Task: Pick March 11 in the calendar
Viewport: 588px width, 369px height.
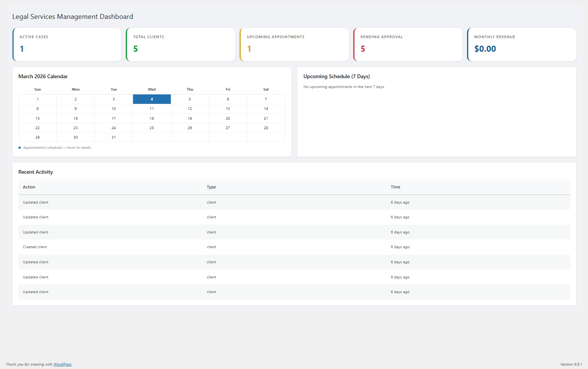Action: pyautogui.click(x=152, y=109)
